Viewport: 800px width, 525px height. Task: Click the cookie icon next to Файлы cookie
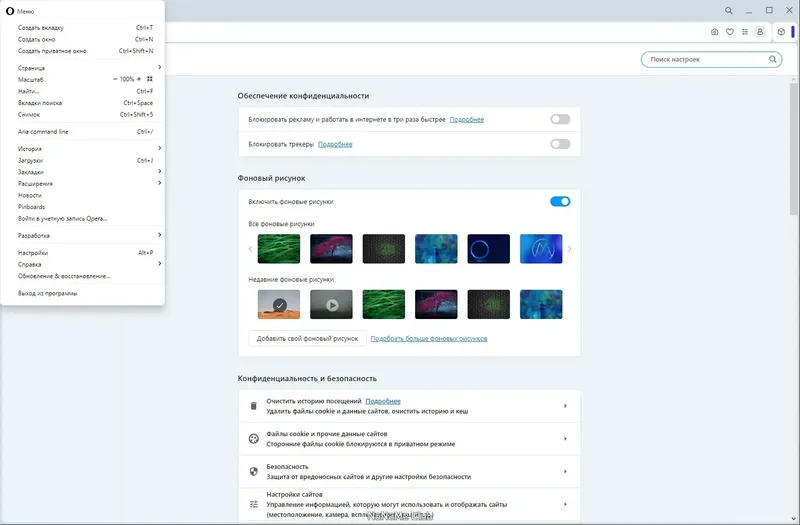(x=254, y=439)
